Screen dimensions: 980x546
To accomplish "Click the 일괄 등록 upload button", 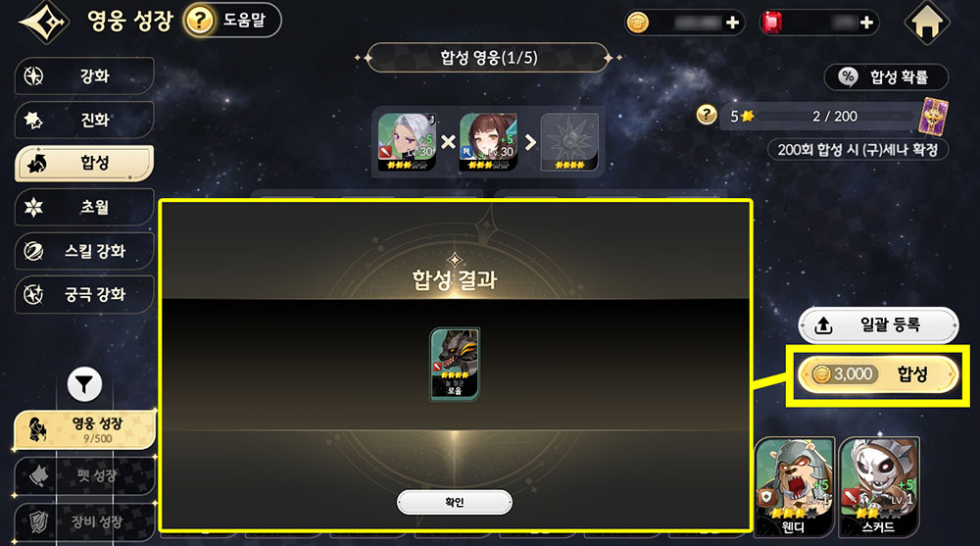I will (878, 325).
